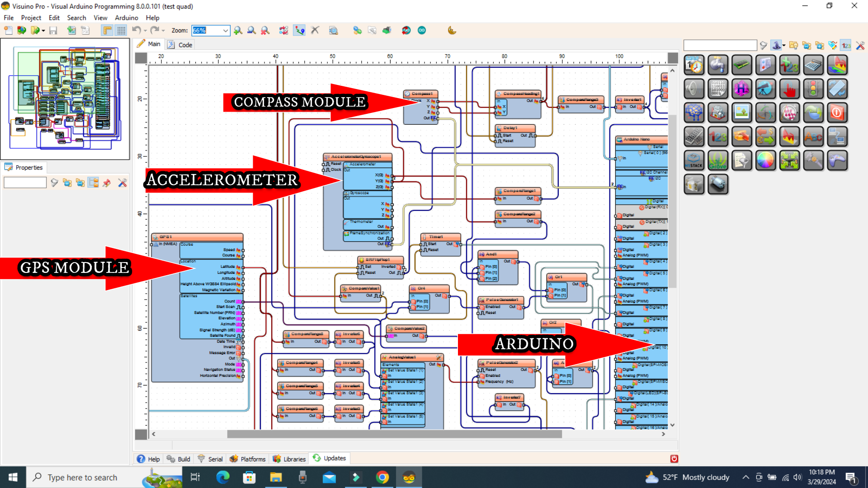Toggle the grid display button
Image resolution: width=868 pixels, height=488 pixels.
click(x=121, y=30)
